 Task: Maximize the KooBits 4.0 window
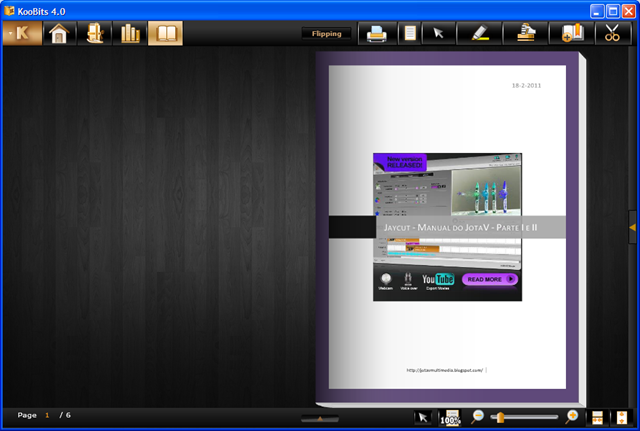[x=613, y=11]
